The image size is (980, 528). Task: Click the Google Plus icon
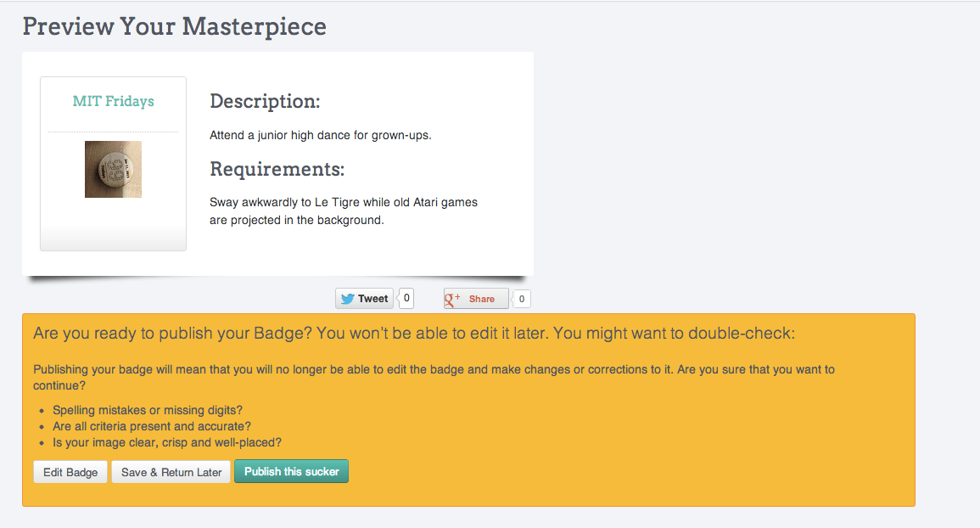452,299
